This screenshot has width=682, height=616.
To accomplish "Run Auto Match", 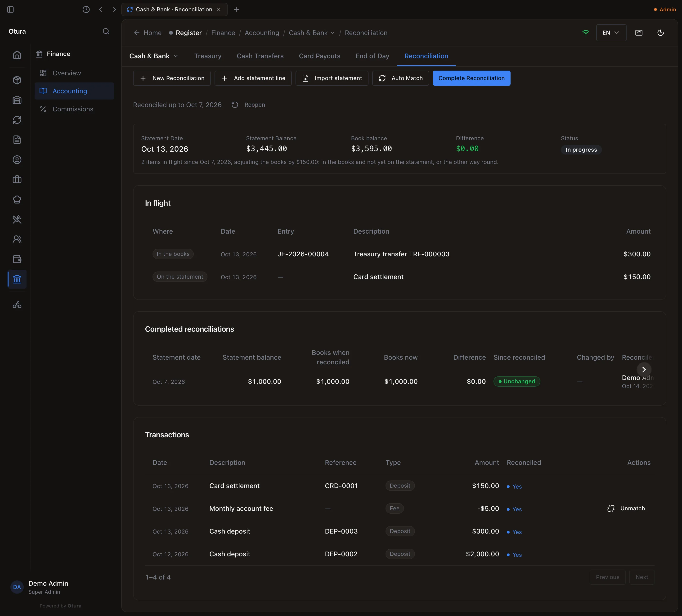I will coord(400,78).
